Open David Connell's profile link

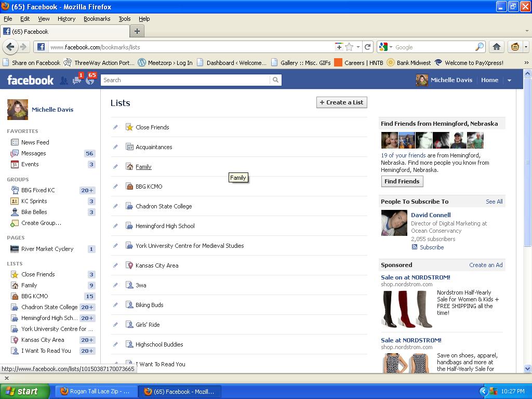coord(431,215)
